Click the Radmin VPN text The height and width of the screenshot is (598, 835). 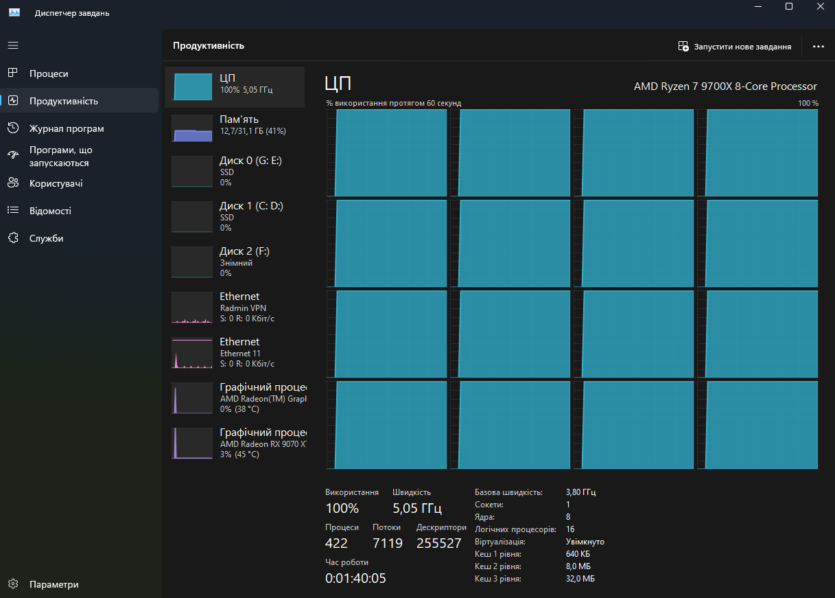point(243,308)
